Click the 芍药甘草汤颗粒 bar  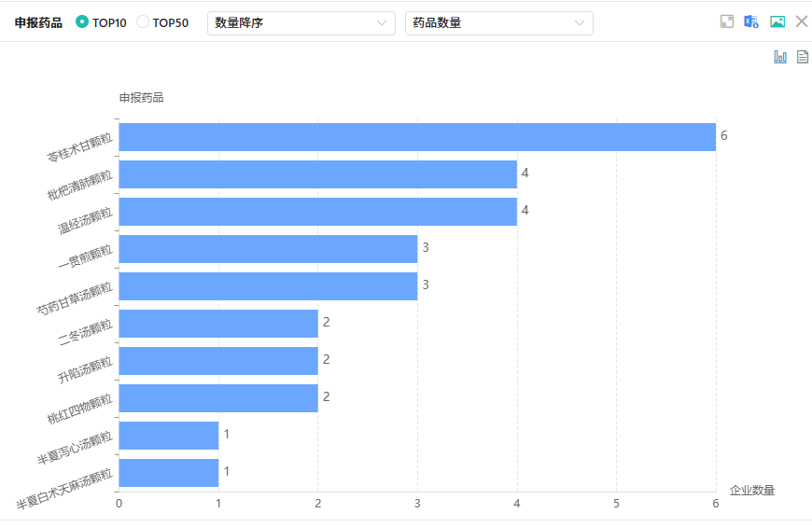(268, 286)
